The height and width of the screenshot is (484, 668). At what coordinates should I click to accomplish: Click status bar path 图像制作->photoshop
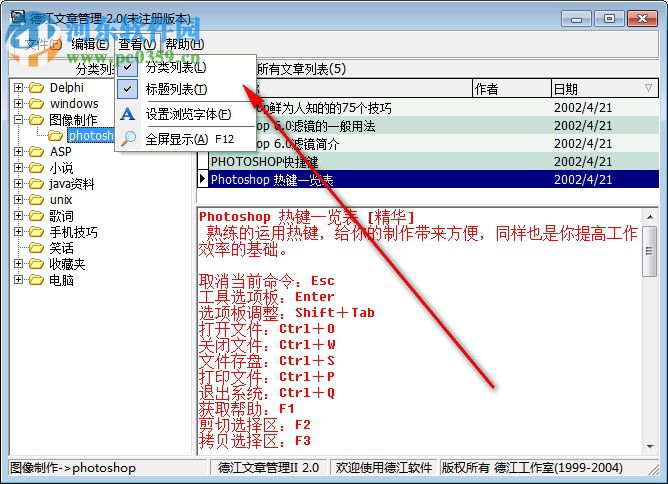click(73, 468)
